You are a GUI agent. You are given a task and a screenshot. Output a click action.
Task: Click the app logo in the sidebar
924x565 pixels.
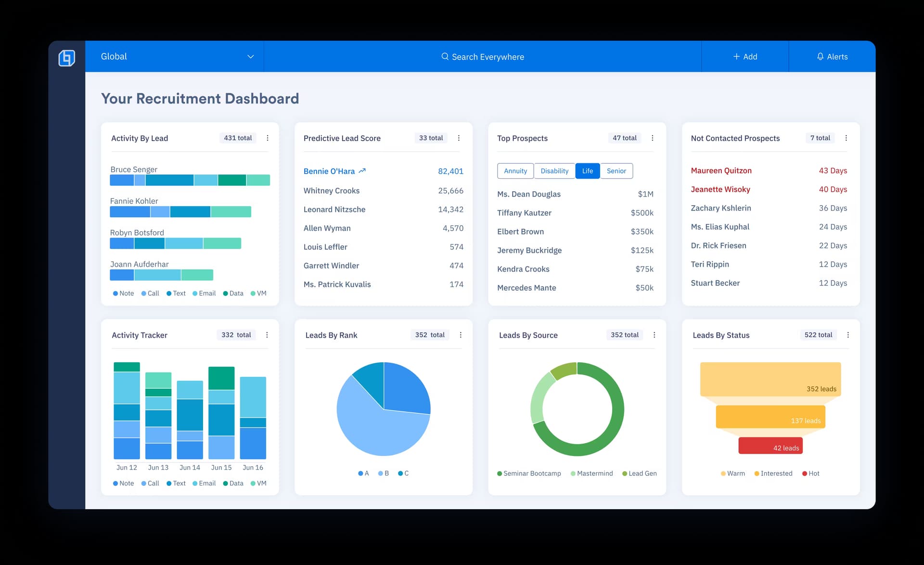[67, 58]
